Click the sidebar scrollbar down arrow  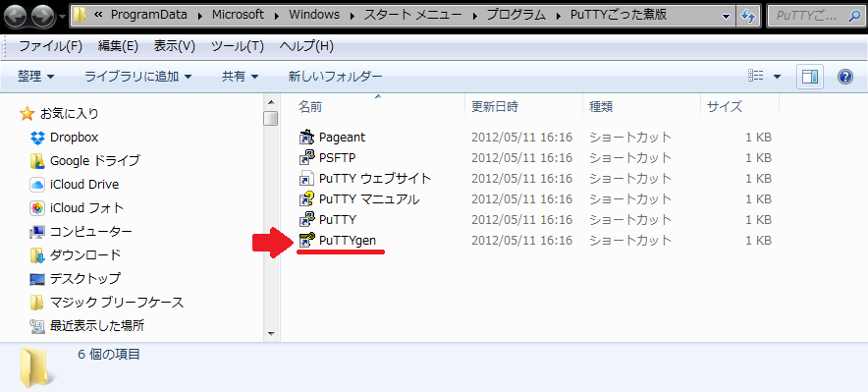271,334
